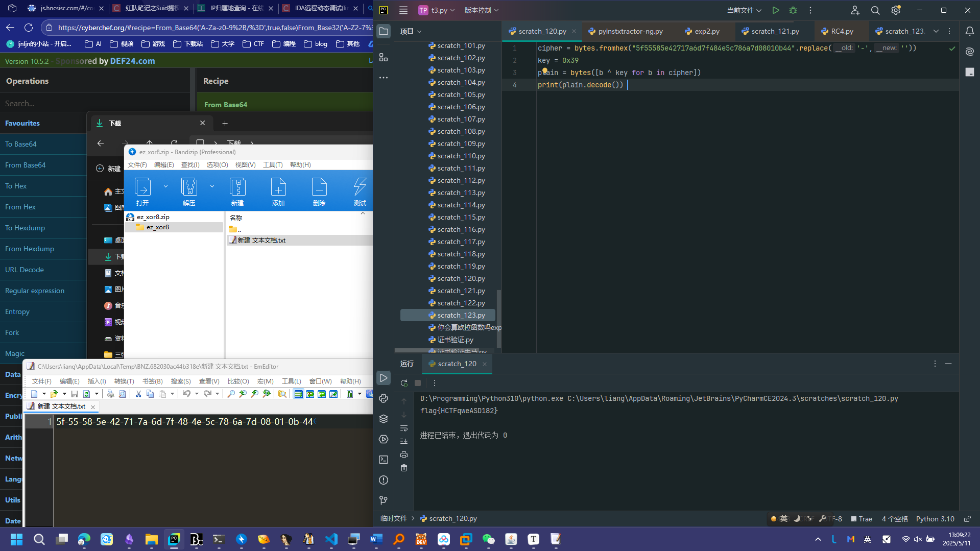980x551 pixels.
Task: Click the DEF24.com sponsor link
Action: 132,61
